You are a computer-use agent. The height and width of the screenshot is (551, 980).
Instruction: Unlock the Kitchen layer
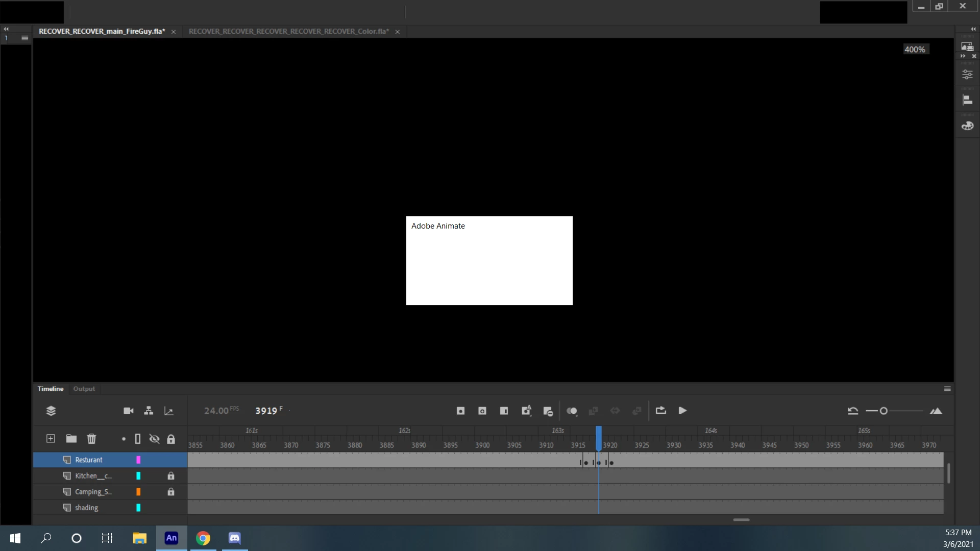point(171,476)
